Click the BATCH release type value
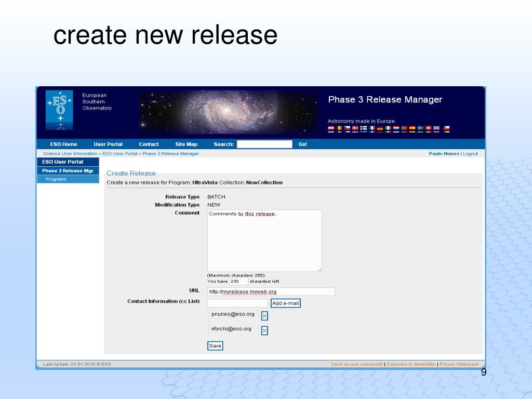532x399 pixels. coord(216,197)
